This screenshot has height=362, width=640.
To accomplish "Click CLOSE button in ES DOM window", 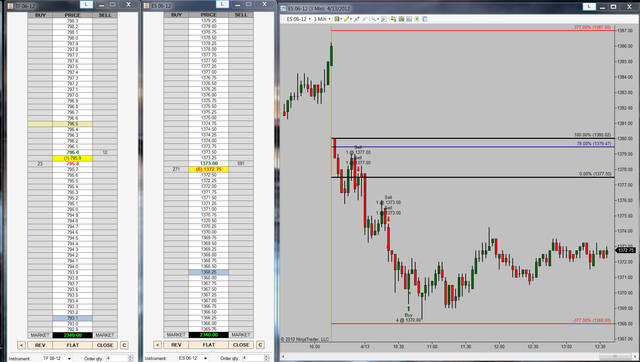I will (x=241, y=345).
